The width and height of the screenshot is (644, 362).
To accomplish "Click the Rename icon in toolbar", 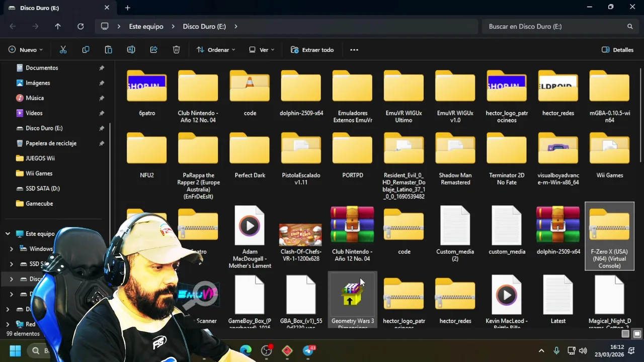I will (131, 50).
